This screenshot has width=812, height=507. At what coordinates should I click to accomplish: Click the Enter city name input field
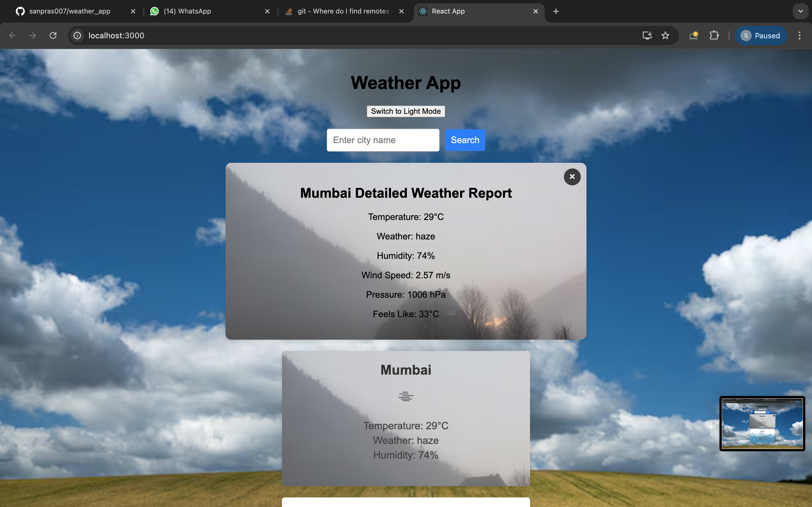[x=383, y=140]
